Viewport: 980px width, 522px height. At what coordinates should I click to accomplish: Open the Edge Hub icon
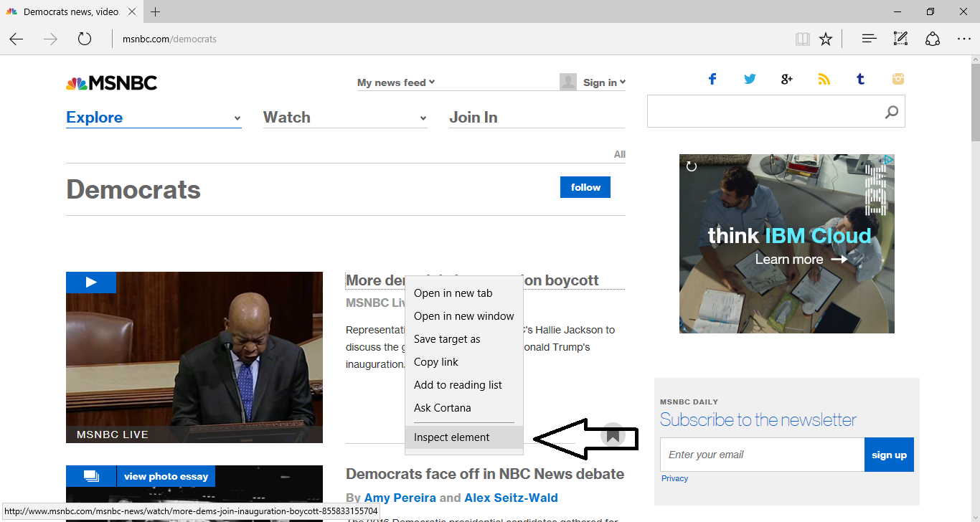869,39
